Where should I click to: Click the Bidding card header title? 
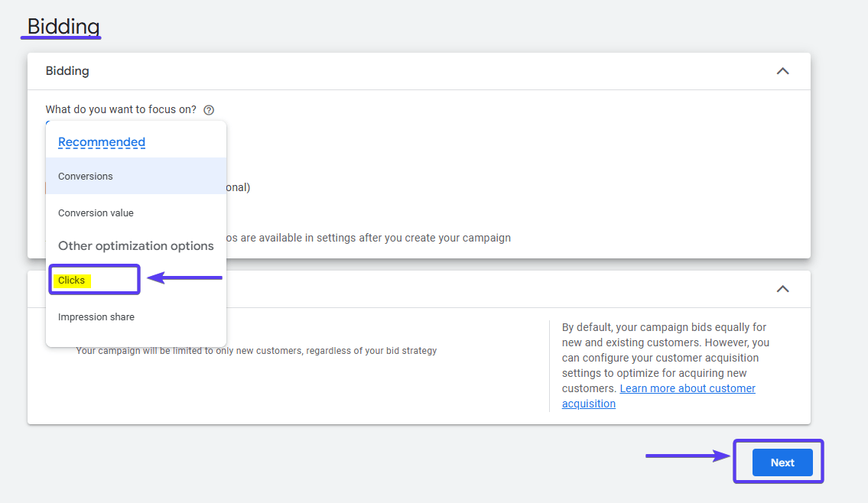67,71
